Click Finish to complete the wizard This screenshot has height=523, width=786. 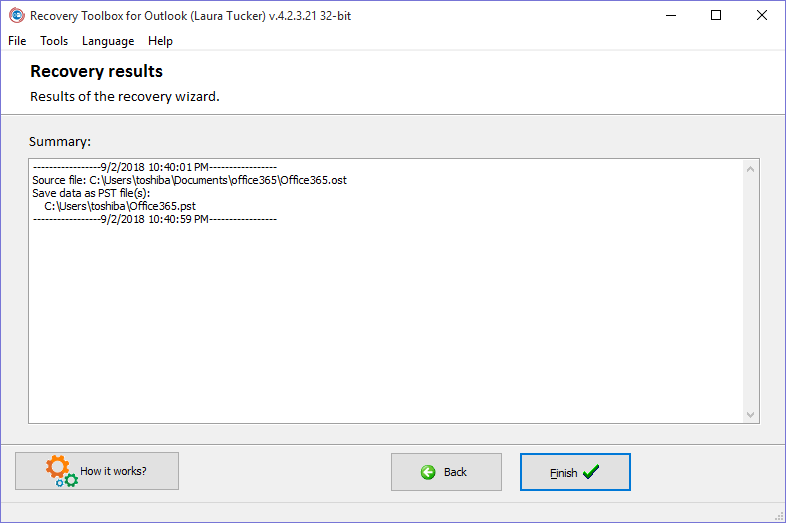(x=575, y=472)
